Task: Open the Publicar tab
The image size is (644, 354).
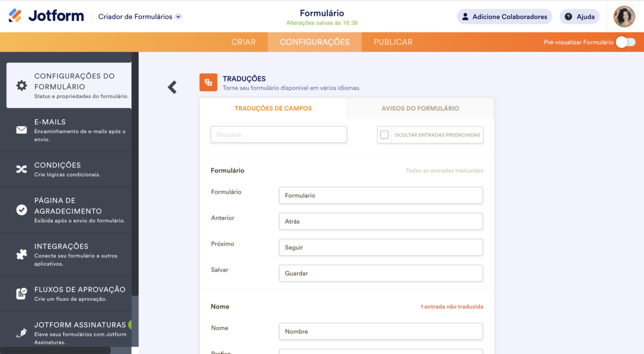Action: click(x=393, y=42)
